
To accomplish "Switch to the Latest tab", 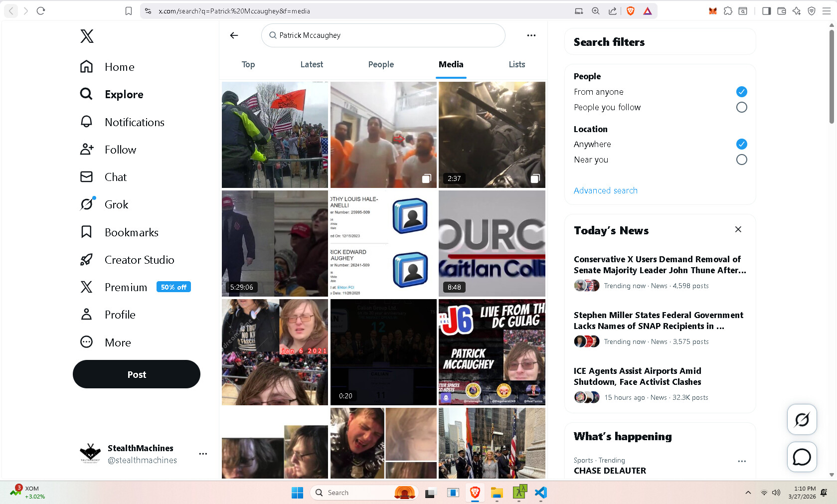I will [312, 64].
